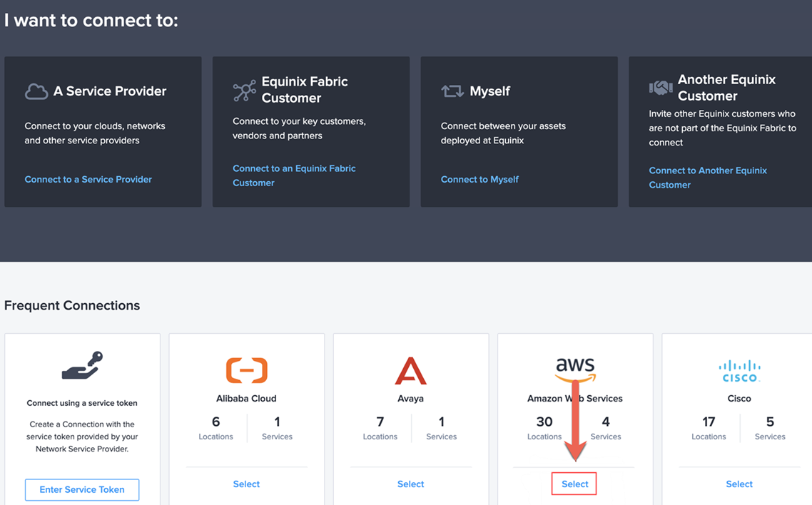Open Connect to a Service Provider link
812x505 pixels.
[88, 179]
